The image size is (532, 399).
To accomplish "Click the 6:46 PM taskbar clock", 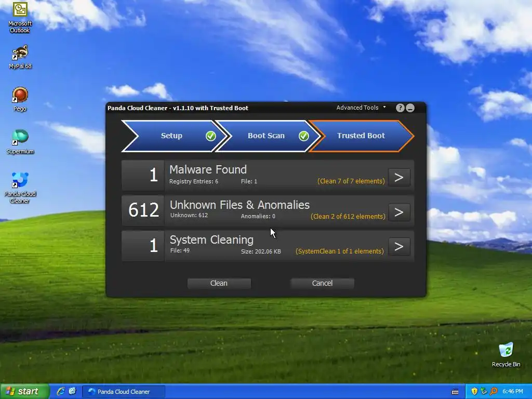I will pyautogui.click(x=513, y=391).
